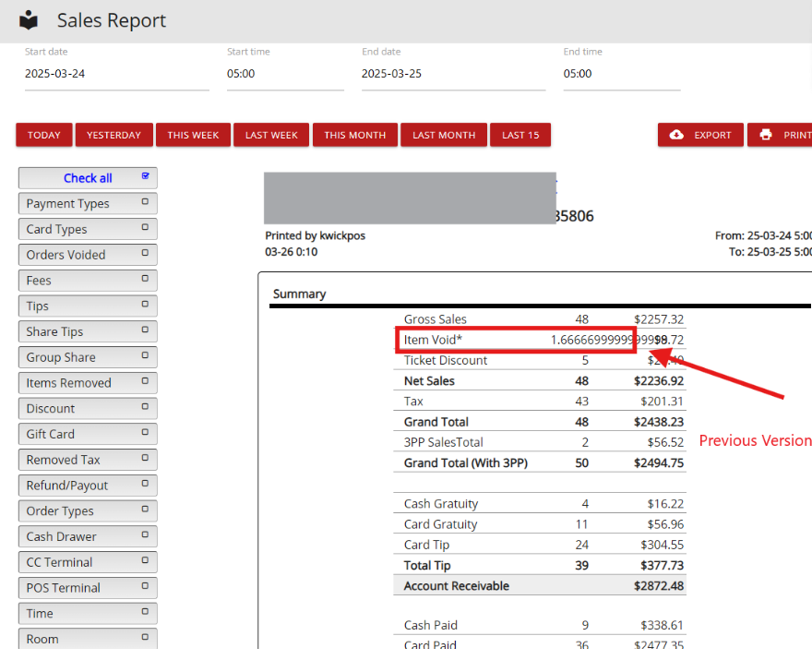
Task: Tick the Cash Drawer checkbox
Action: coord(145,534)
